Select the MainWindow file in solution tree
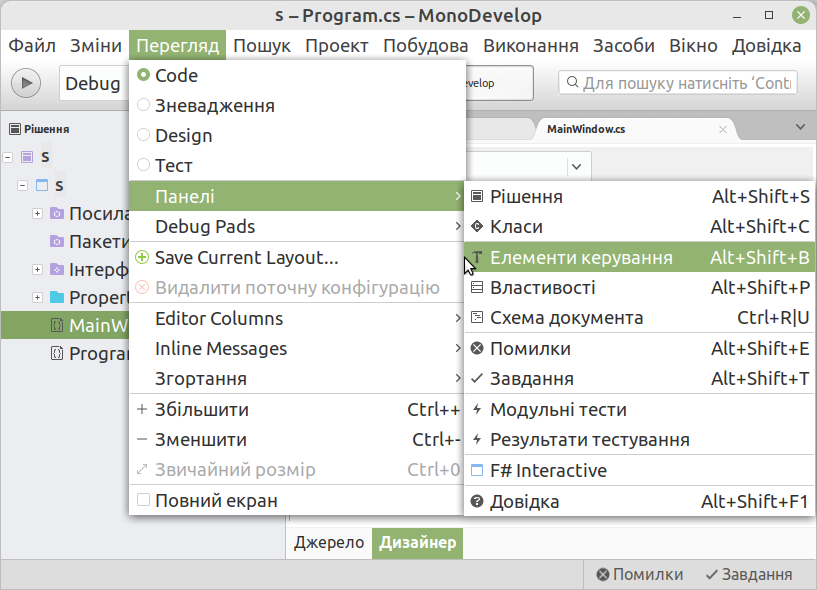 [x=66, y=325]
